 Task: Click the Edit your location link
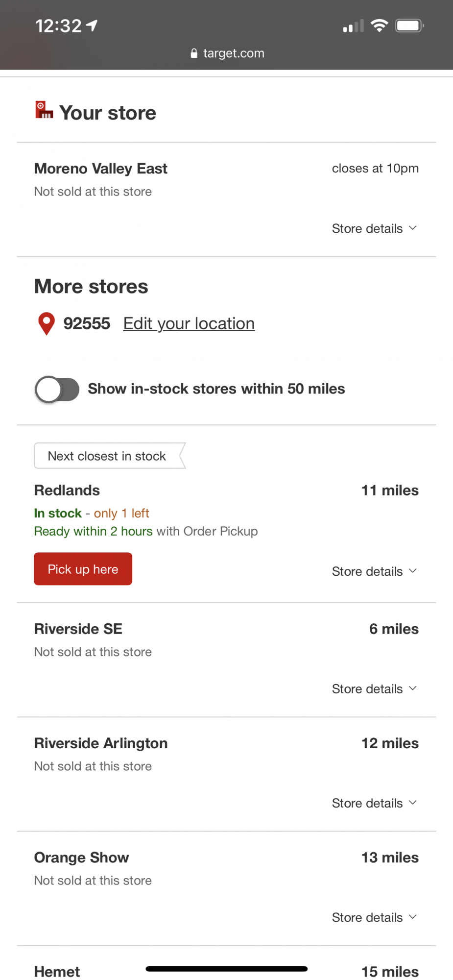189,323
